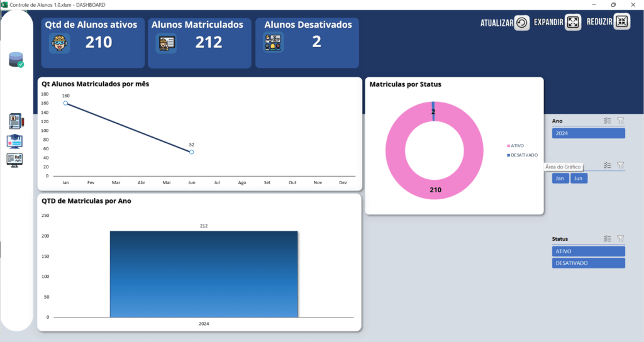Click the 'Alunos Matriculados' card title
644x342 pixels.
197,25
